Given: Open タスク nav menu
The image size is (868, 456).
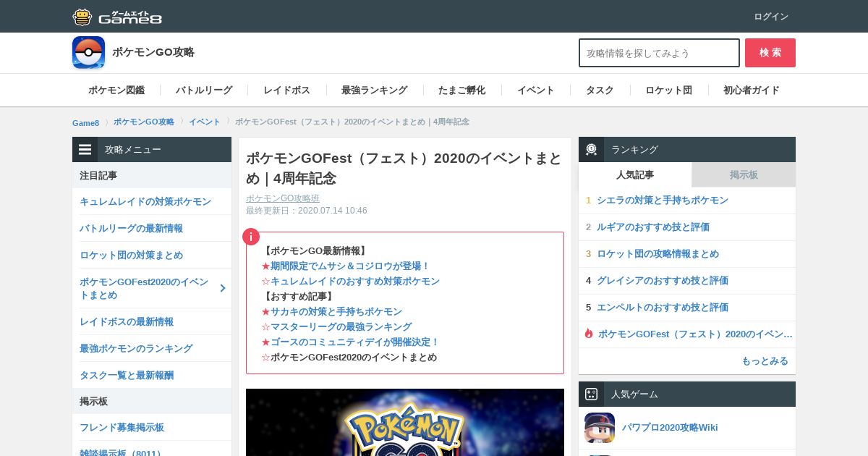Looking at the screenshot, I should pyautogui.click(x=600, y=90).
